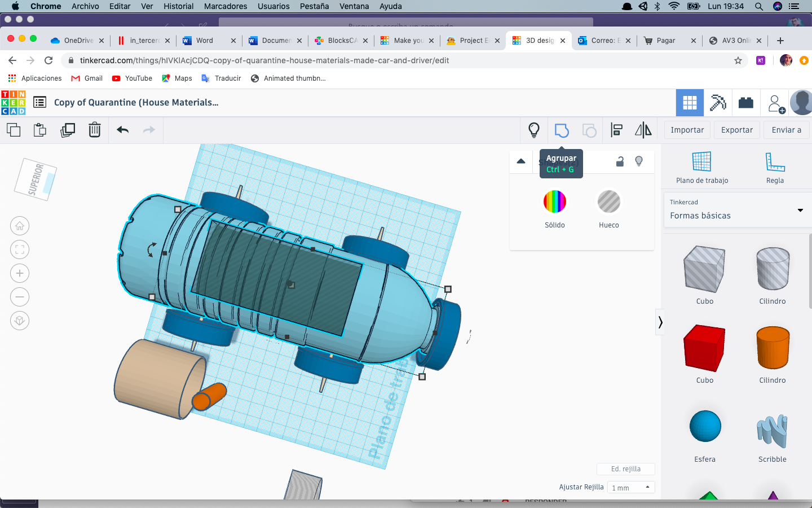Open the YouTube bookmark

tap(132, 78)
